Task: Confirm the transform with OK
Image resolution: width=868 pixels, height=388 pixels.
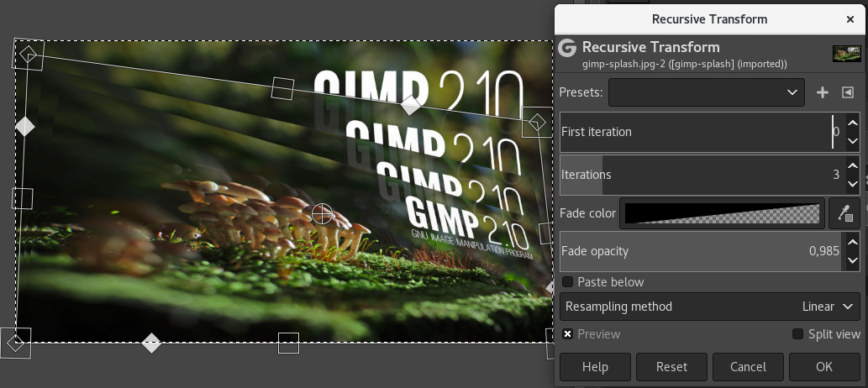Action: click(x=824, y=367)
